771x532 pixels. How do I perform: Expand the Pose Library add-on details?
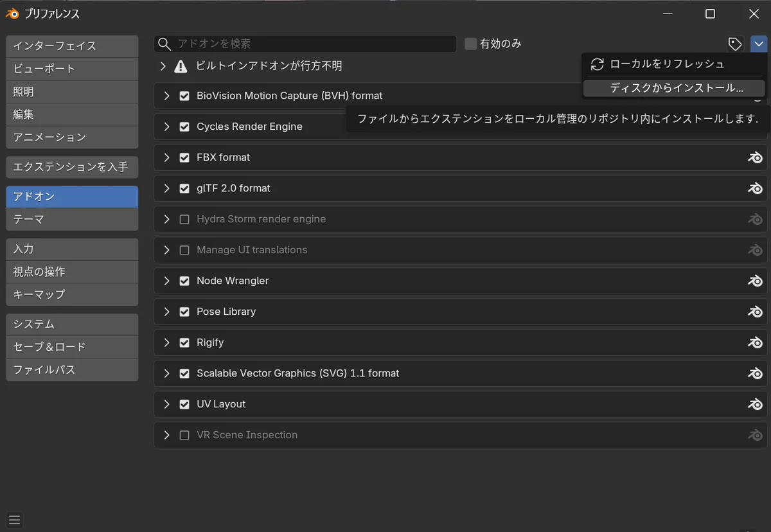coord(166,312)
